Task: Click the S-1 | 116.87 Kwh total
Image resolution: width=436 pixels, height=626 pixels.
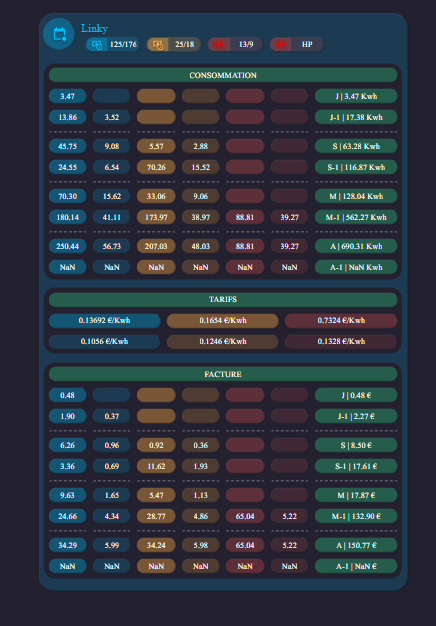Action: pyautogui.click(x=356, y=167)
